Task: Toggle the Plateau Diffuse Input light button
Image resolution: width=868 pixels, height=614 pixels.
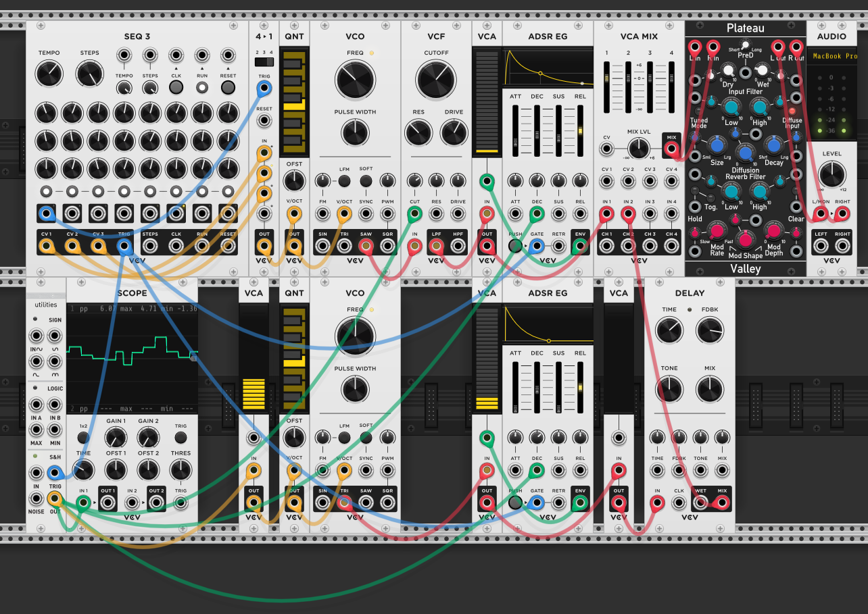Action: (792, 110)
